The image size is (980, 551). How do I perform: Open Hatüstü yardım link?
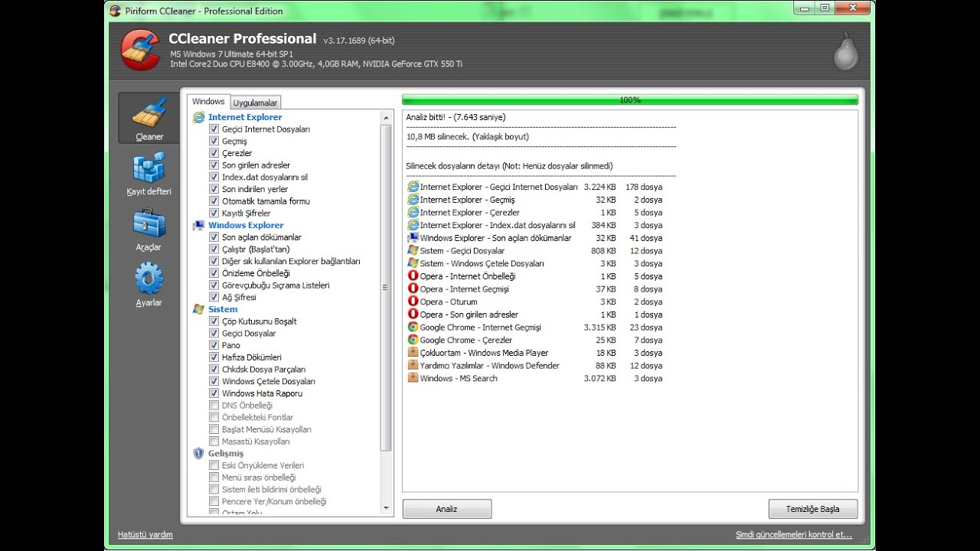click(145, 534)
